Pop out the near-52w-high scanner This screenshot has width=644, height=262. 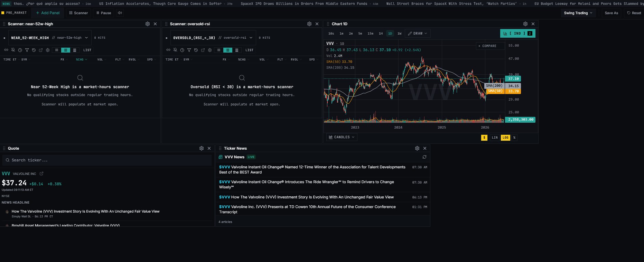pyautogui.click(x=41, y=50)
